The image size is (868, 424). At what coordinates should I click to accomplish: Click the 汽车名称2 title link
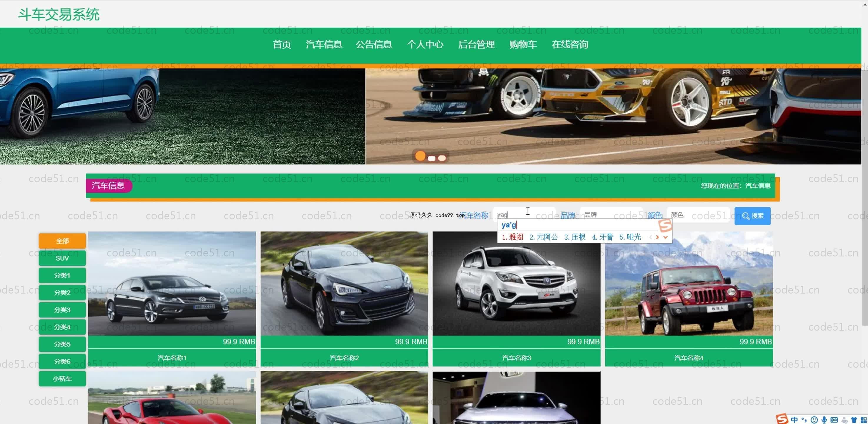(x=344, y=357)
